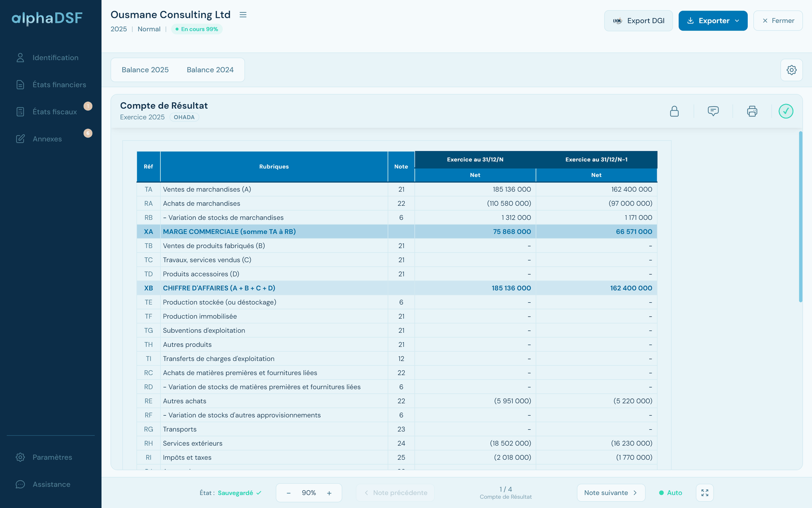Click the Annexes notification badge showing 6

(x=88, y=133)
